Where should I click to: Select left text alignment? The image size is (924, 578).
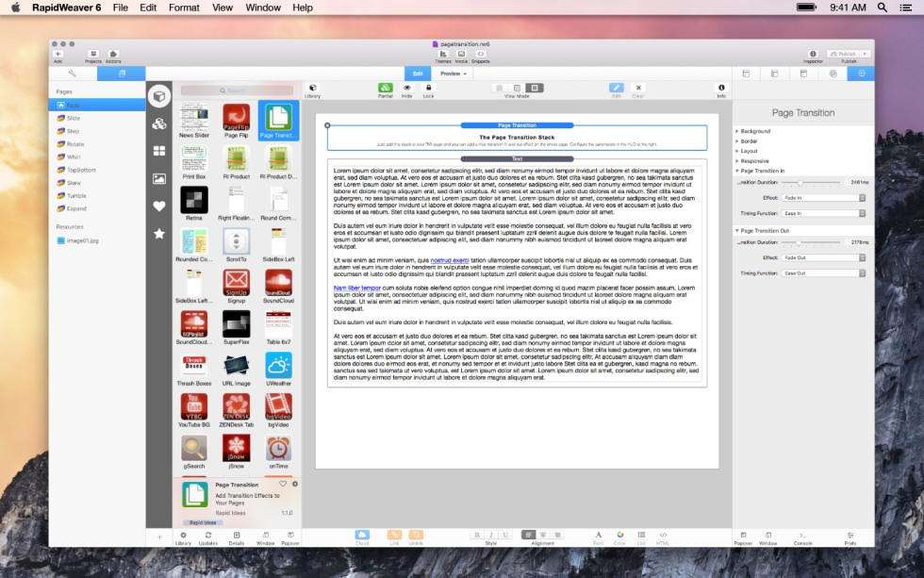coord(529,535)
